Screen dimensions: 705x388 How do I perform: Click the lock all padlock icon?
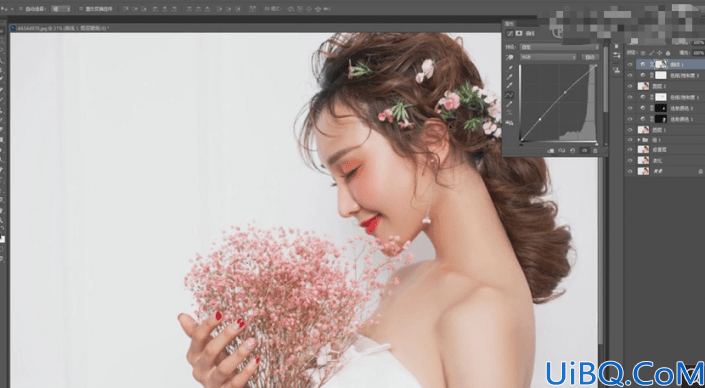click(x=668, y=53)
